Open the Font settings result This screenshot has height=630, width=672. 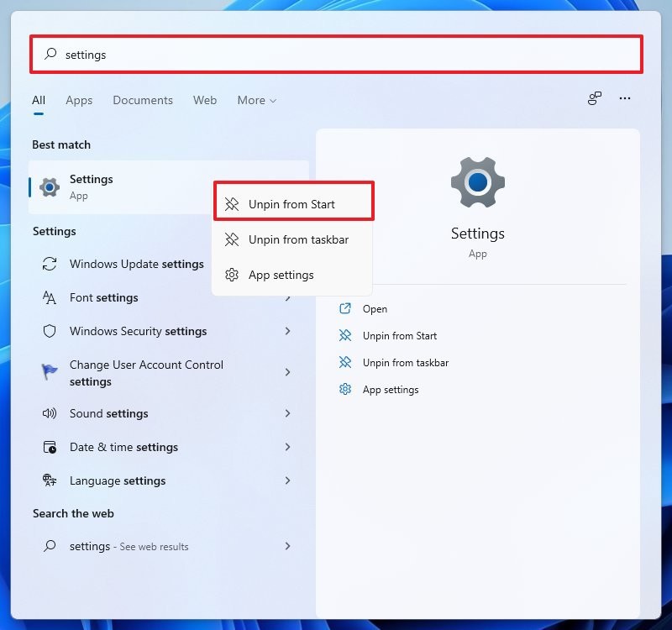coord(169,297)
